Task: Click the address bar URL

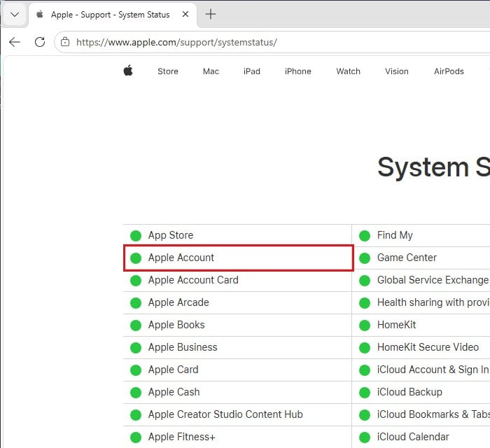Action: [x=176, y=42]
